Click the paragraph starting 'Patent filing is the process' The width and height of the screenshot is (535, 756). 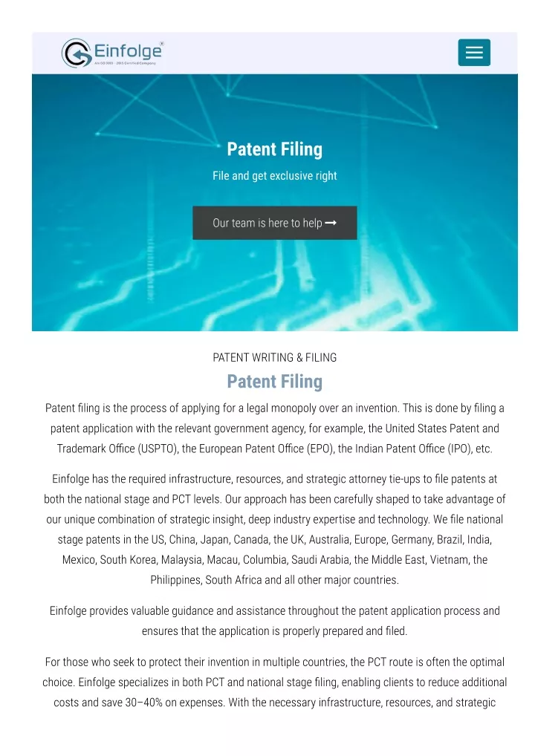coord(274,428)
